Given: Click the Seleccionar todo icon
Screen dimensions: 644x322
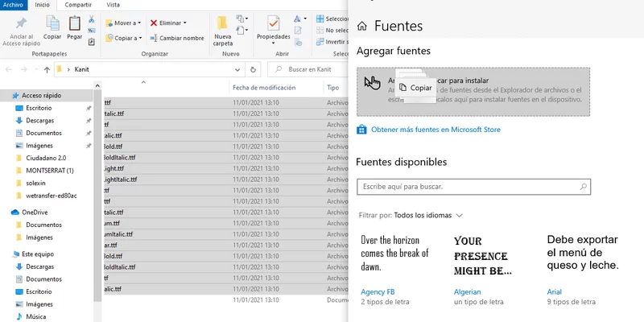Looking at the screenshot, I should tap(320, 19).
